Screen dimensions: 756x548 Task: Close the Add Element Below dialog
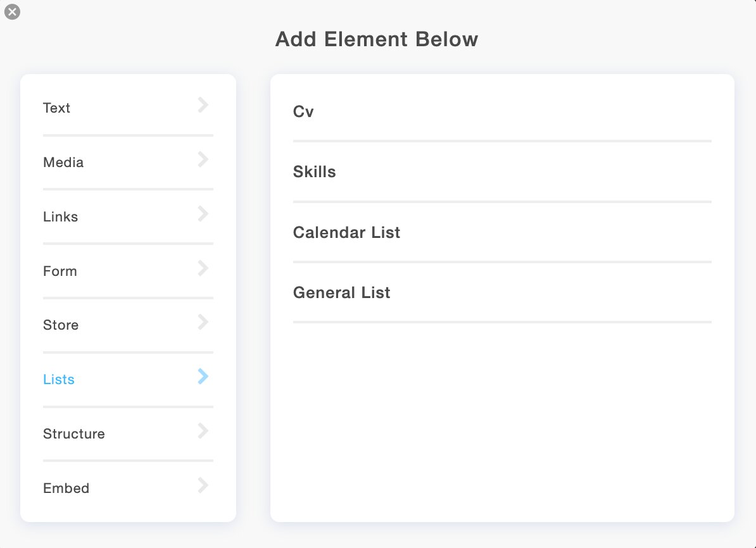(x=12, y=11)
